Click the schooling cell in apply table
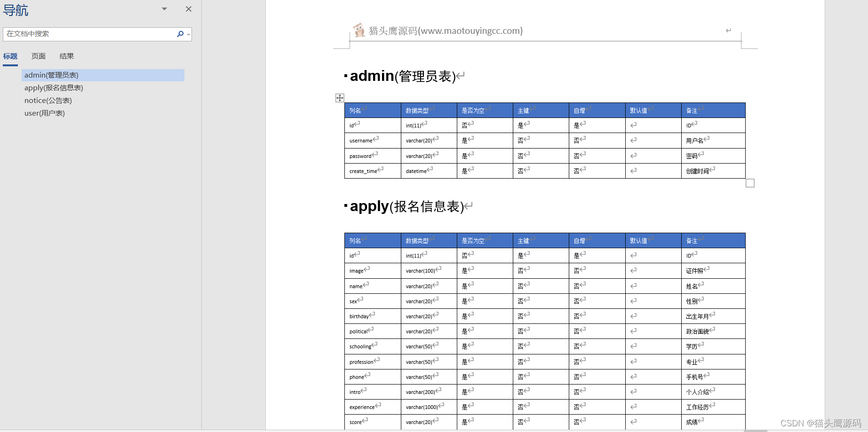 (x=373, y=346)
